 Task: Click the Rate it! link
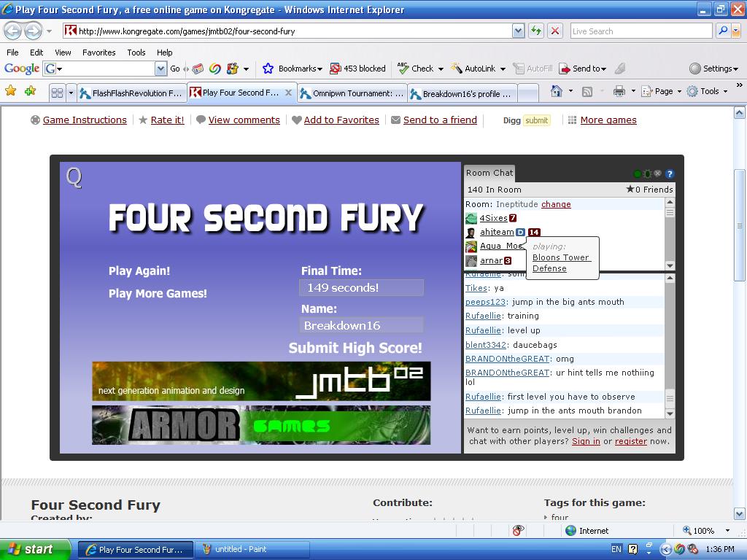click(167, 120)
